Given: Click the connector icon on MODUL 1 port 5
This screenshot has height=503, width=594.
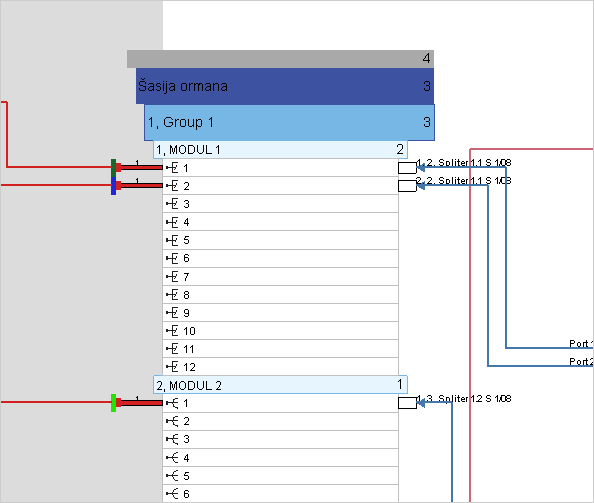Looking at the screenshot, I should click(x=172, y=241).
